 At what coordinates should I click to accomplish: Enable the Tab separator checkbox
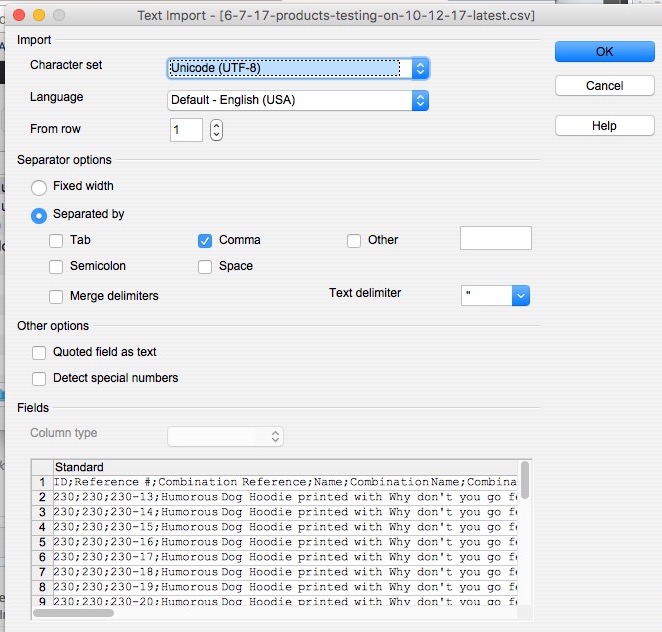(x=56, y=241)
